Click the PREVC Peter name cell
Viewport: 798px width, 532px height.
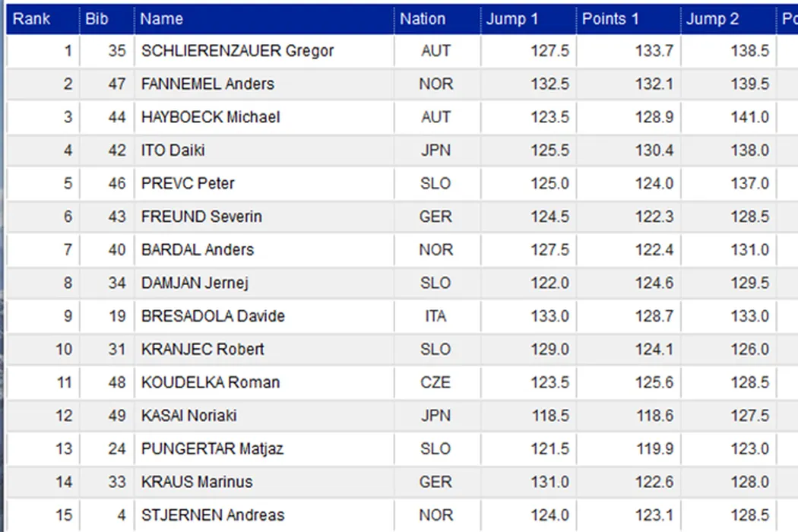point(188,184)
